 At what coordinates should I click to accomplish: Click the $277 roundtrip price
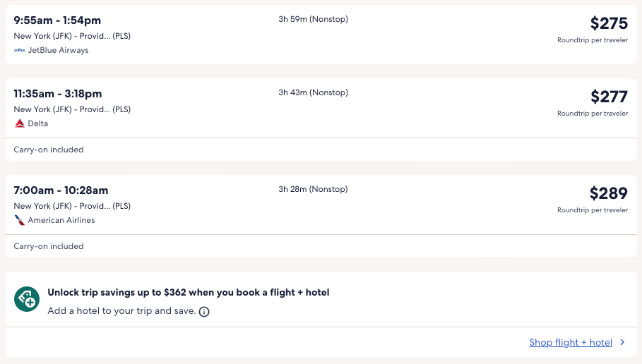pyautogui.click(x=609, y=96)
